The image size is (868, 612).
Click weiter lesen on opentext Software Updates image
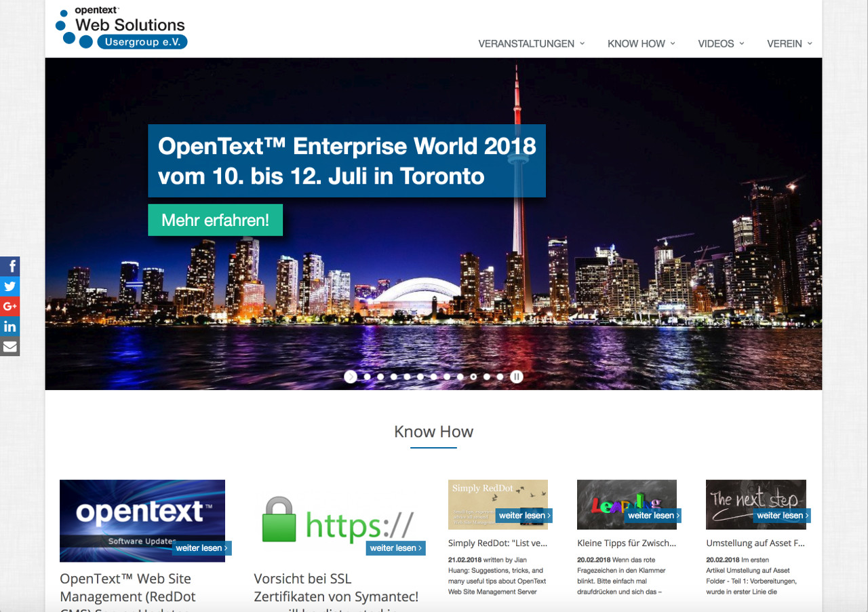coord(201,548)
